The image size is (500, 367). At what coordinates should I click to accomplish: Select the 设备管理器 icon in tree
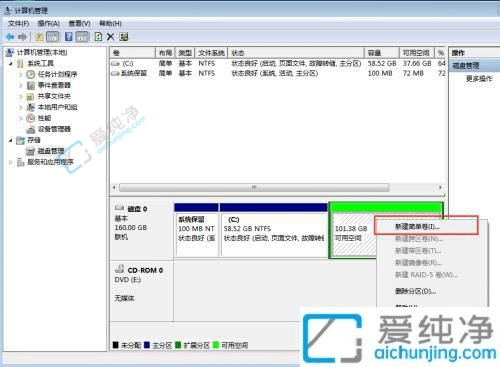(x=31, y=129)
